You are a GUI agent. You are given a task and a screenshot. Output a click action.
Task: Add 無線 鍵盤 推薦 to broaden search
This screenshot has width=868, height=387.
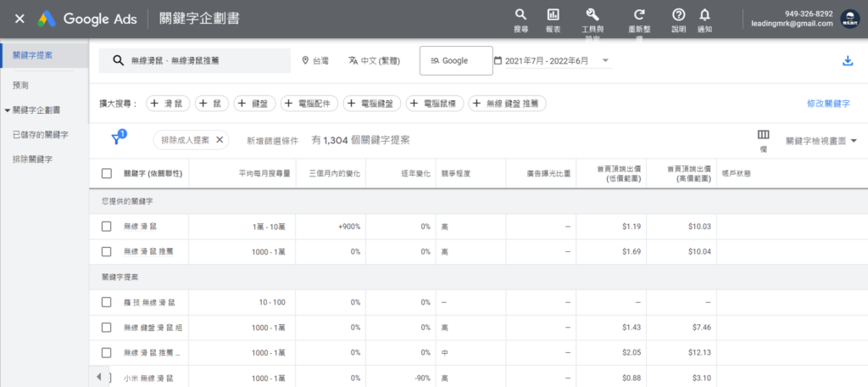pos(507,104)
